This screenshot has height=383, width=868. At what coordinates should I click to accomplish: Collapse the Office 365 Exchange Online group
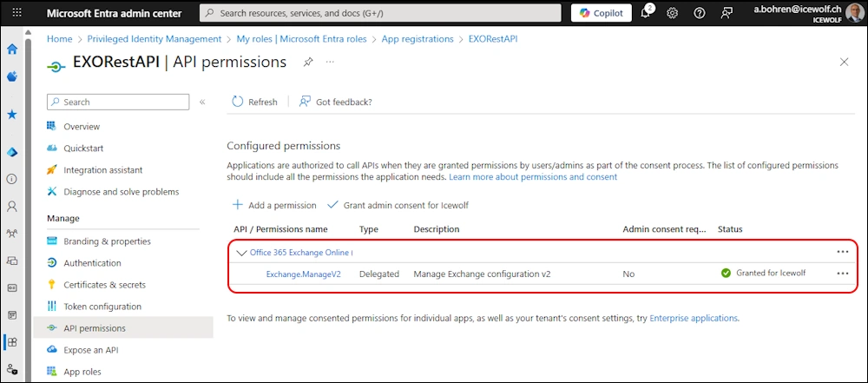point(240,253)
